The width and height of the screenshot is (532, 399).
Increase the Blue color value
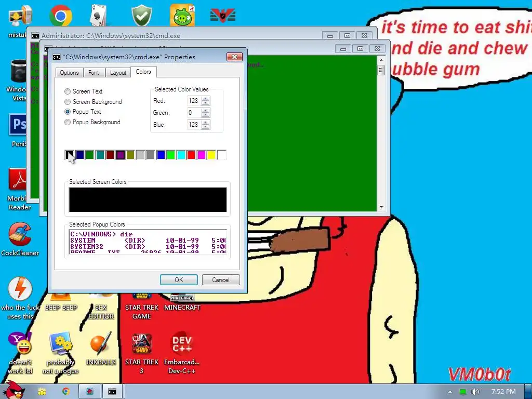coord(206,123)
